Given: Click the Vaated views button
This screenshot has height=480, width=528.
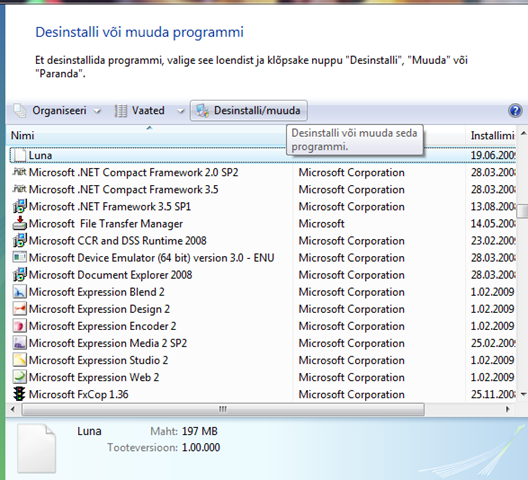Looking at the screenshot, I should pyautogui.click(x=140, y=110).
